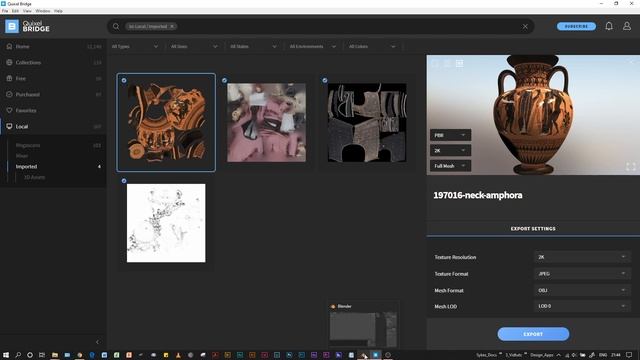Toggle checkmark on pink normal map thumbnail
Viewport: 640px width, 360px height.
point(224,80)
